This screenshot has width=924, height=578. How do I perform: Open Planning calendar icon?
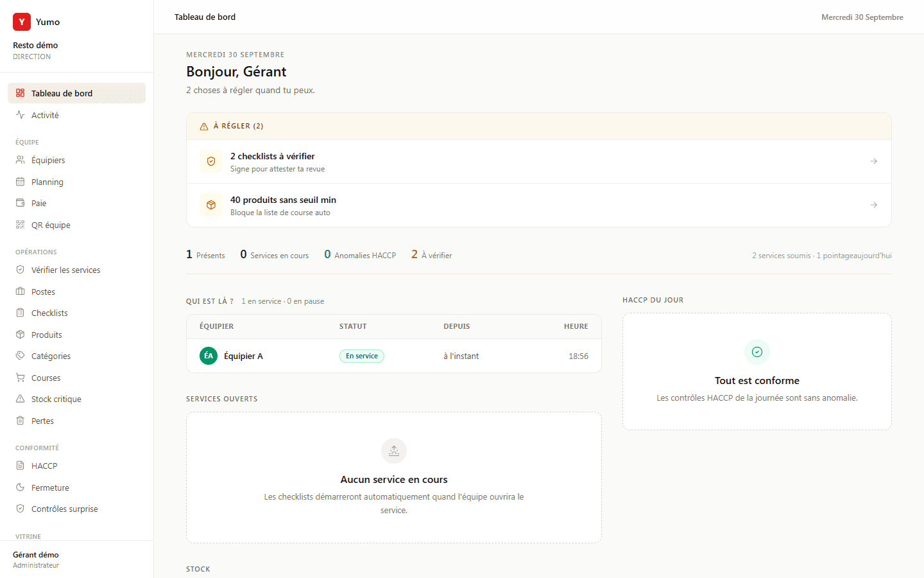pos(21,182)
